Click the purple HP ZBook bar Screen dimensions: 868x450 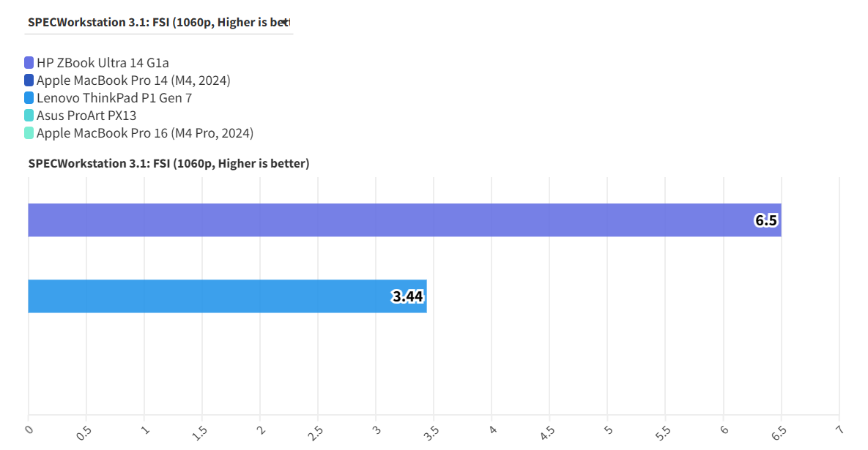pos(404,220)
